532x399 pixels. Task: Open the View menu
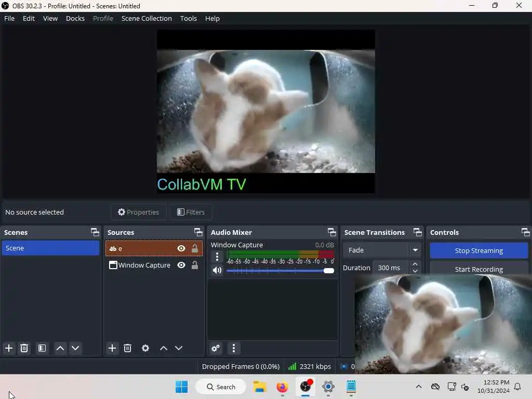(x=50, y=18)
